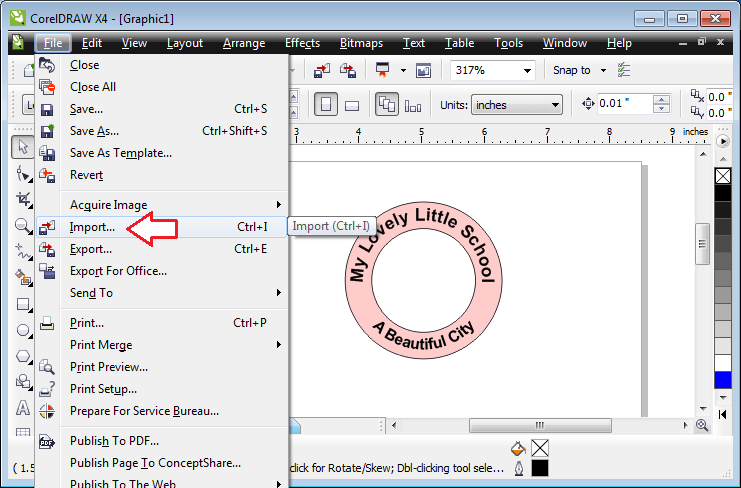Toggle portrait page orientation
Viewport: 741px width, 488px height.
click(326, 105)
